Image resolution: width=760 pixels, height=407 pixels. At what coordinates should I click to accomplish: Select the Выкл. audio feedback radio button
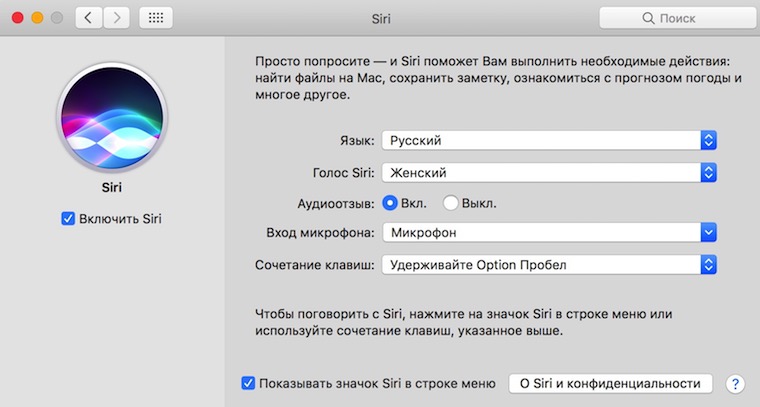click(x=450, y=203)
